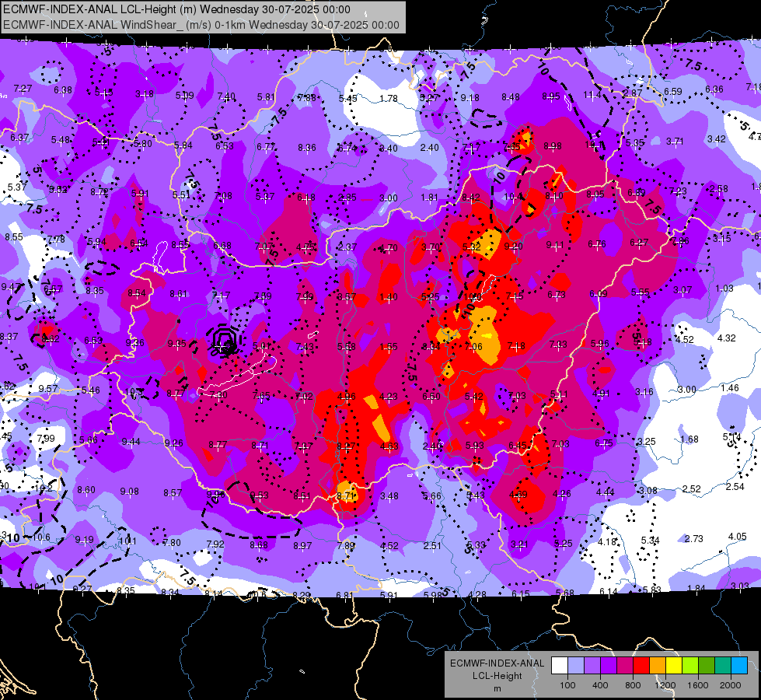Click the shear value 7.80
The image size is (761, 700).
[x=171, y=543]
